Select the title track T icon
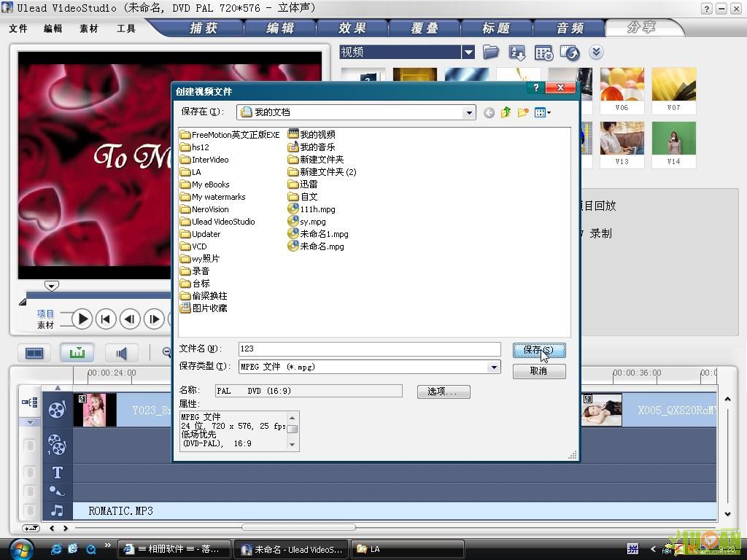Image resolution: width=747 pixels, height=560 pixels. tap(57, 472)
